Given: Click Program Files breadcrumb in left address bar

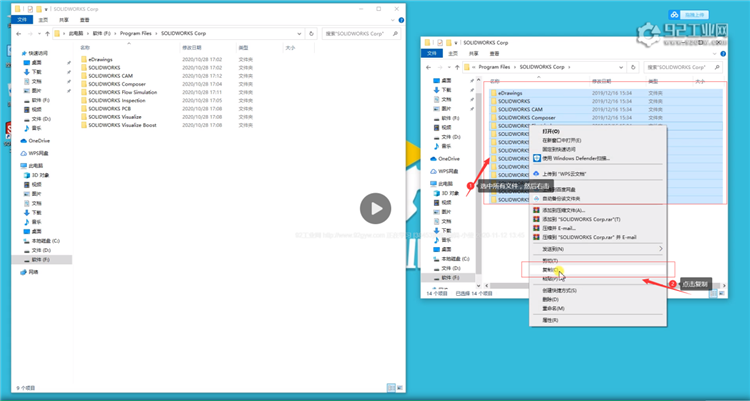Looking at the screenshot, I should pyautogui.click(x=135, y=33).
